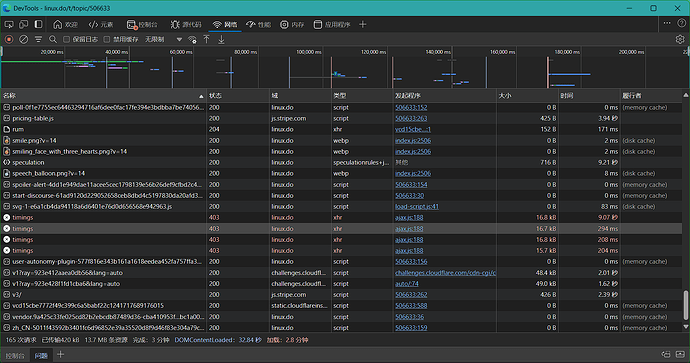Open initiator link 506633:588
The width and height of the screenshot is (690, 363).
coord(411,306)
